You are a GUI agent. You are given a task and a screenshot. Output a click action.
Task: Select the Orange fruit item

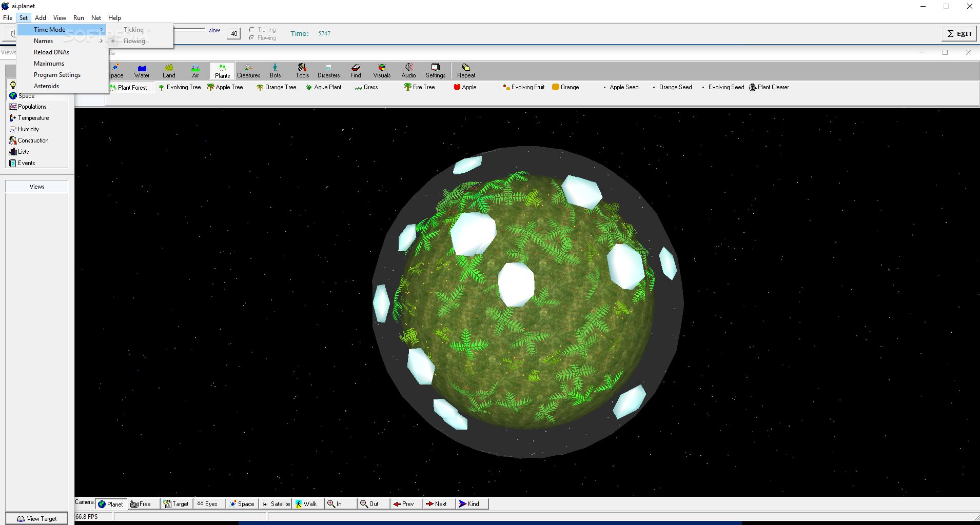565,88
